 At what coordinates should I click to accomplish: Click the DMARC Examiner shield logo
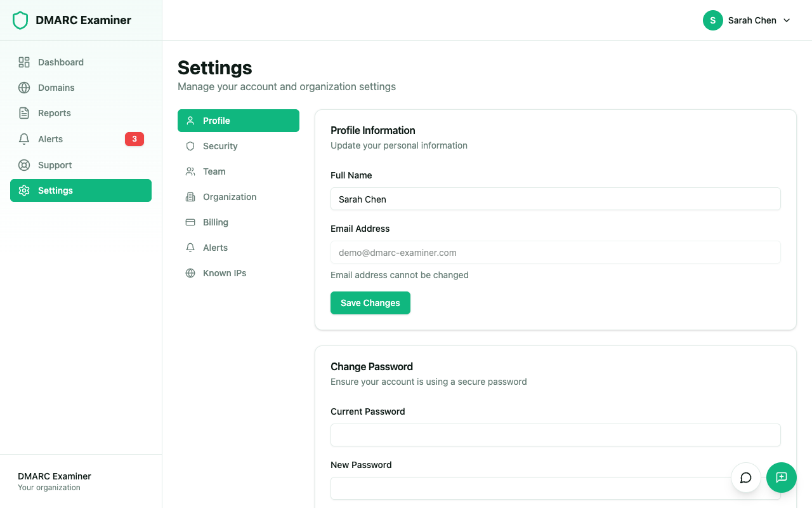[20, 20]
